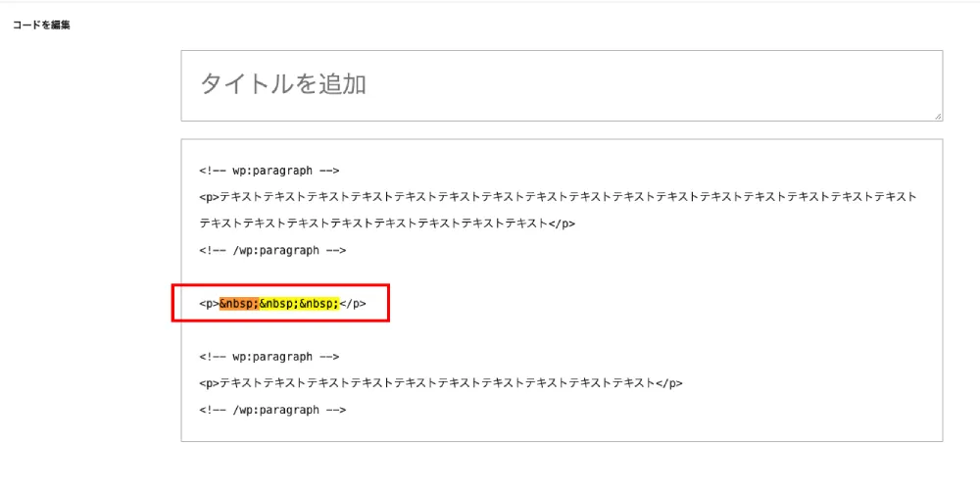Click inside the code editor text area
Screen dimensions: 980x495
562,290
